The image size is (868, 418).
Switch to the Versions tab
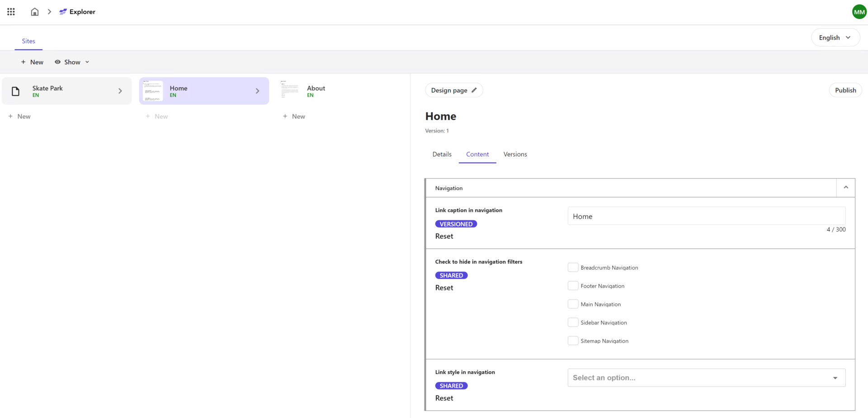[x=515, y=154]
